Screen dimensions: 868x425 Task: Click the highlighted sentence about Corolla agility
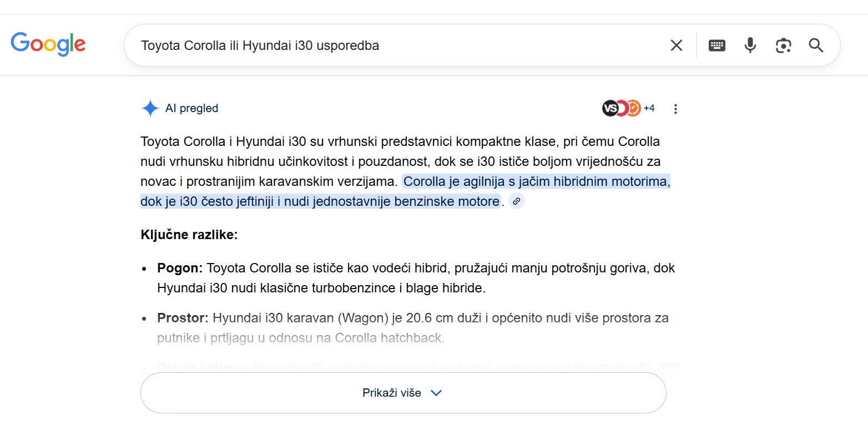coord(533,181)
